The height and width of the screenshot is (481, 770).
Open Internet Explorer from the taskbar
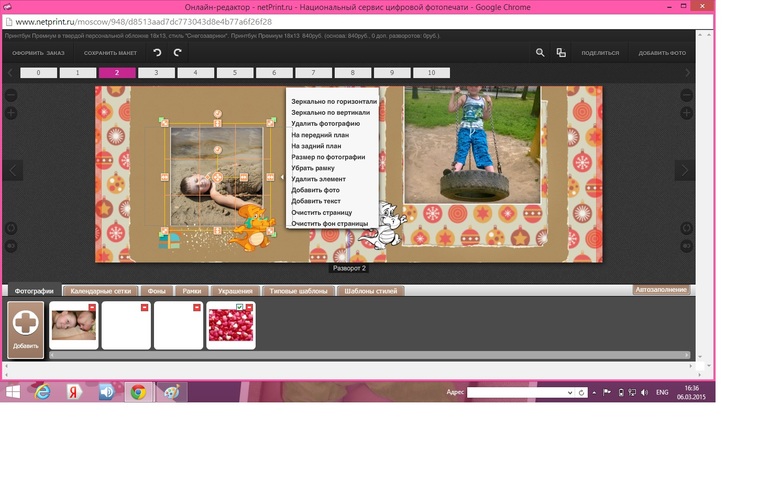pos(42,392)
